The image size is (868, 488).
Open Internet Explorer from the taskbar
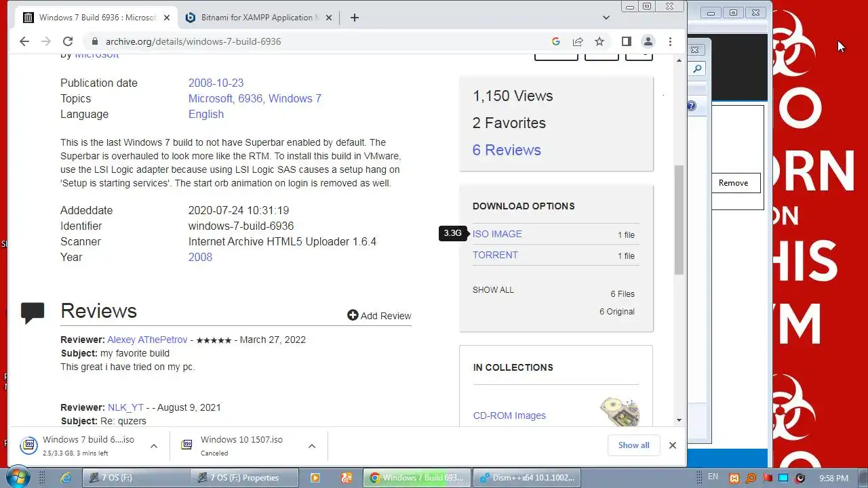point(66,478)
